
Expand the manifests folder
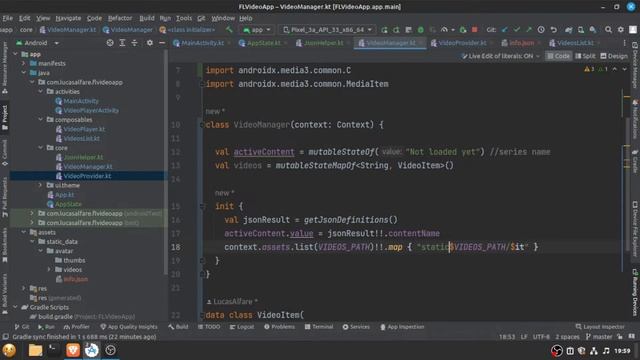click(x=24, y=63)
